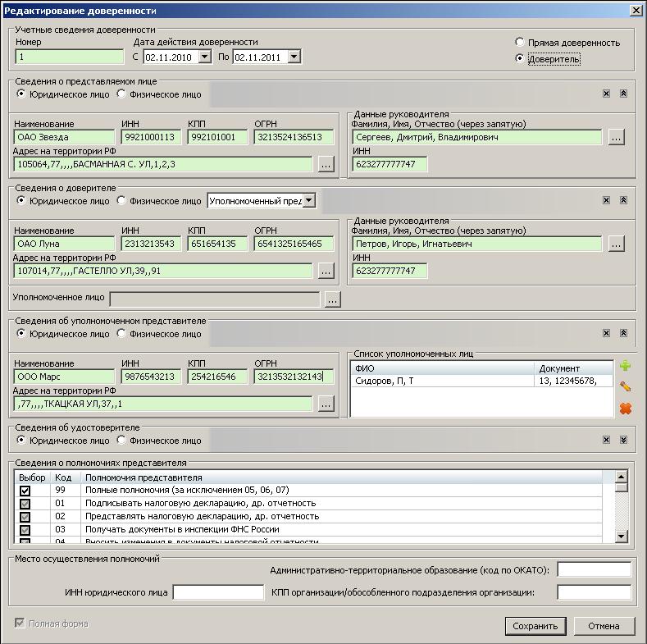
Task: Select the Сидоров, П, Т row
Action: point(481,381)
